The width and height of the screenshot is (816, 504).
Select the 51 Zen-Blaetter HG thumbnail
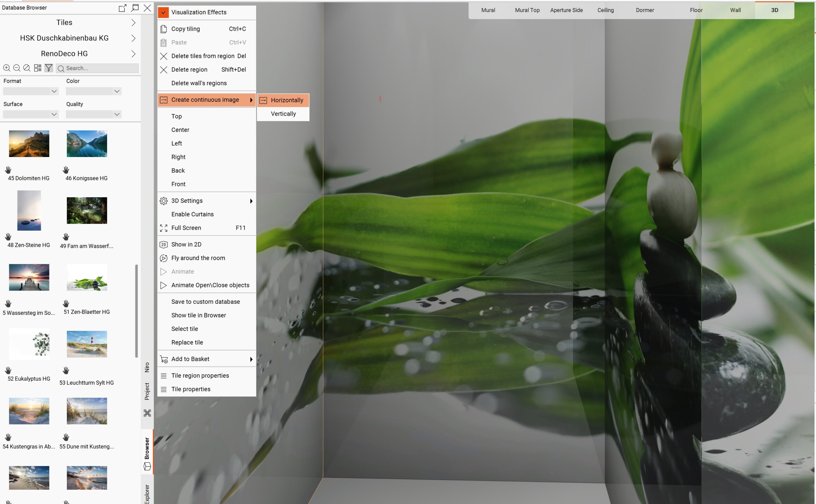coord(87,277)
